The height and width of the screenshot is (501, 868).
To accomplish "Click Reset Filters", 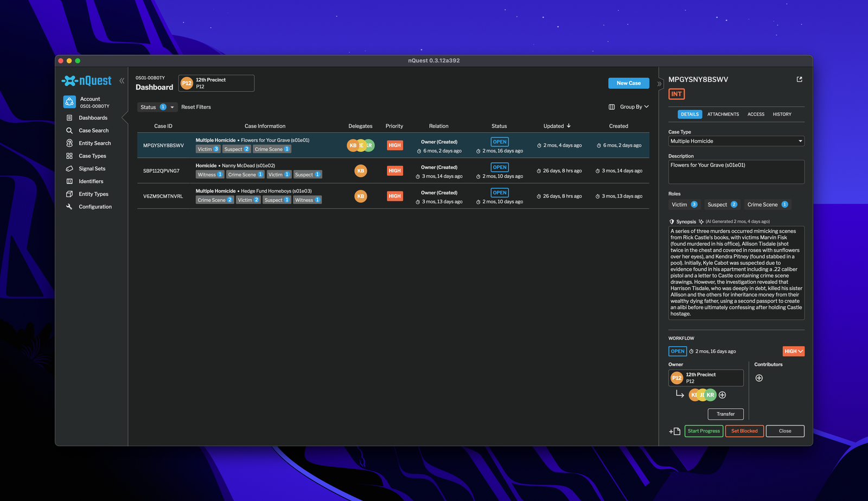I will pyautogui.click(x=196, y=107).
